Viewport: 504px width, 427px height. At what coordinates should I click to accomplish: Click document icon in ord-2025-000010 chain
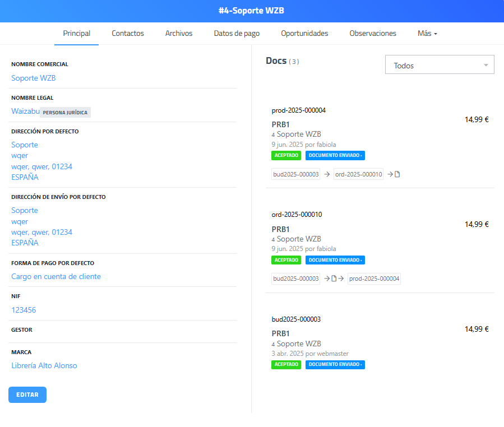click(334, 279)
